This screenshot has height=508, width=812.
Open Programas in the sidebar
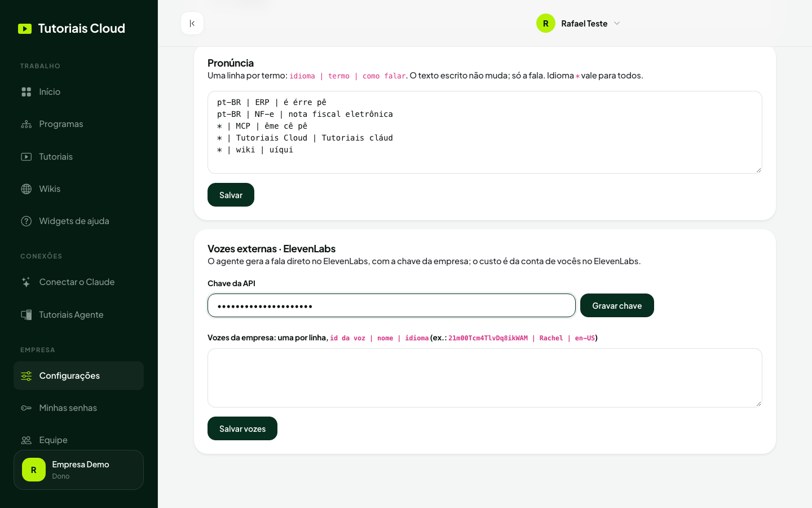click(78, 124)
